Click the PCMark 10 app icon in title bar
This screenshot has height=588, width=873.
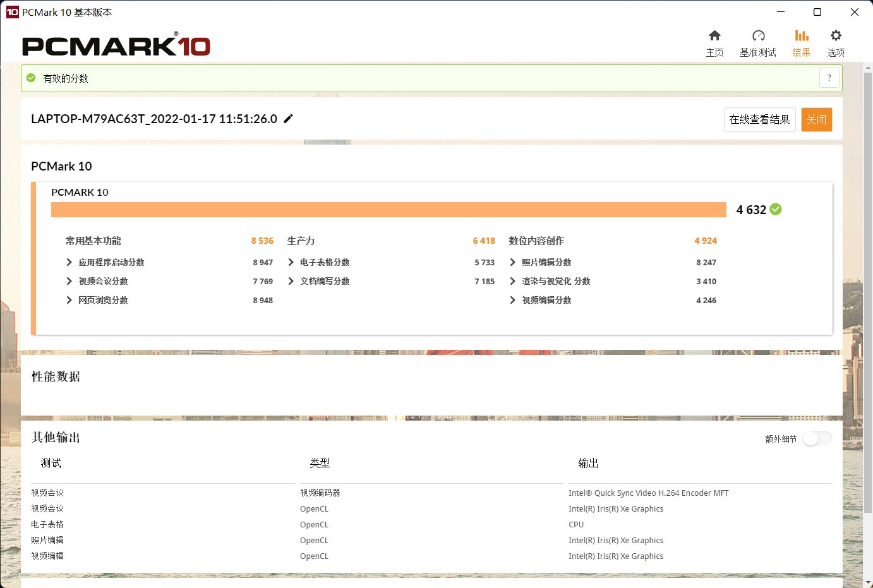tap(12, 12)
